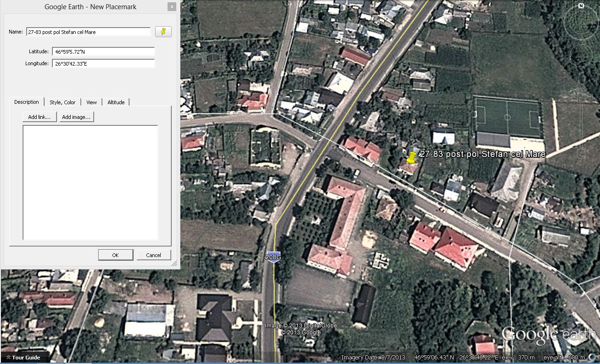Image resolution: width=600 pixels, height=364 pixels.
Task: Confirm the placemark with OK
Action: (x=115, y=255)
